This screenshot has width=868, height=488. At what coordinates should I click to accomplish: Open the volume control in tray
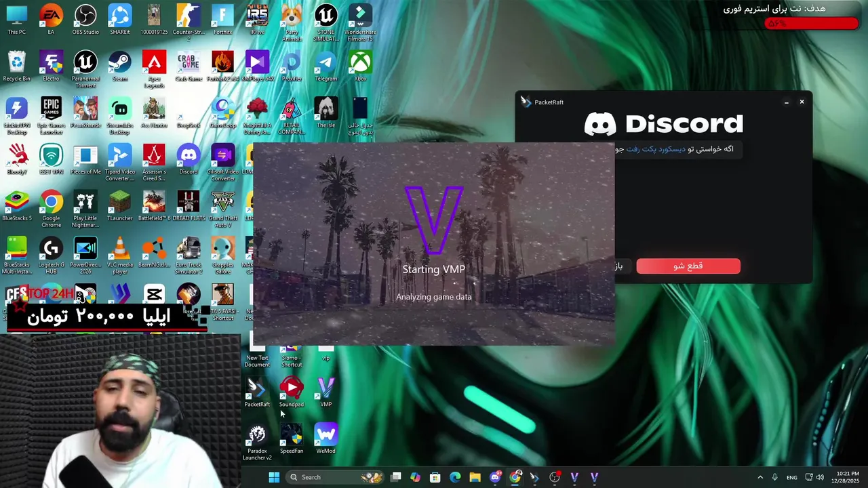pos(820,477)
